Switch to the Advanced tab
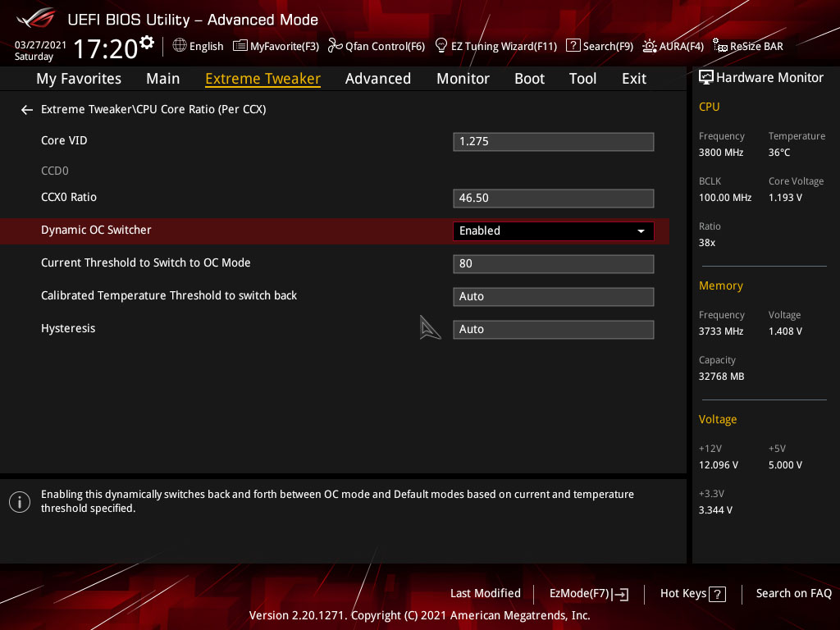Image resolution: width=840 pixels, height=630 pixels. click(x=377, y=79)
